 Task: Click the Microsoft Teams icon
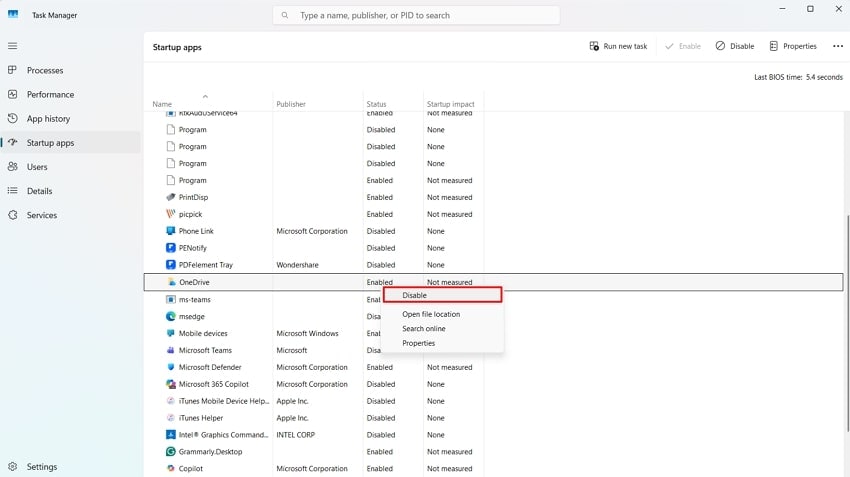pos(171,350)
